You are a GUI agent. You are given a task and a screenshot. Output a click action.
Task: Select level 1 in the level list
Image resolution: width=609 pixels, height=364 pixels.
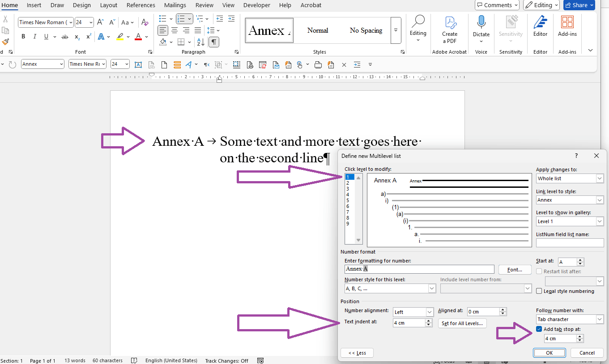(x=348, y=177)
